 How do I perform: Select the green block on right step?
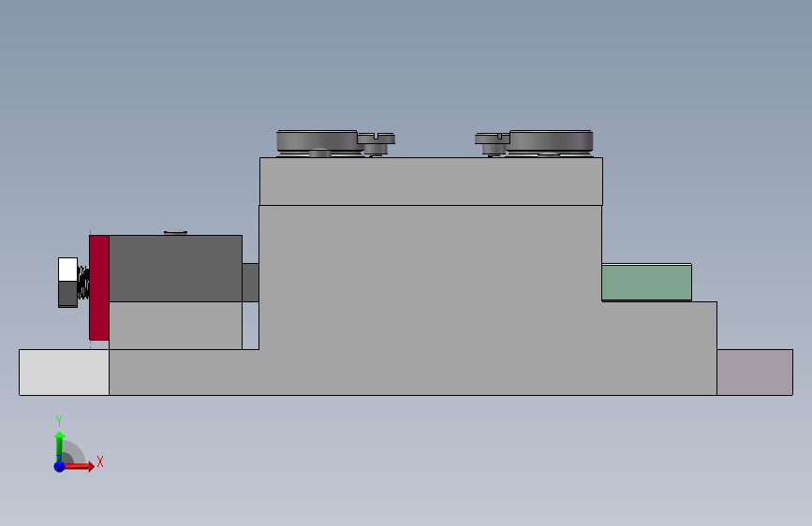tap(646, 282)
